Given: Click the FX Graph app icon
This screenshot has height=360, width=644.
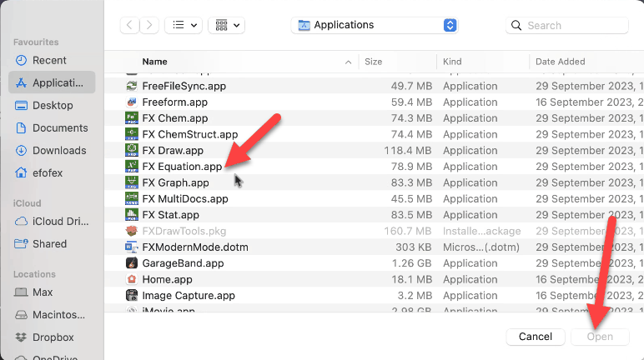Looking at the screenshot, I should point(132,182).
